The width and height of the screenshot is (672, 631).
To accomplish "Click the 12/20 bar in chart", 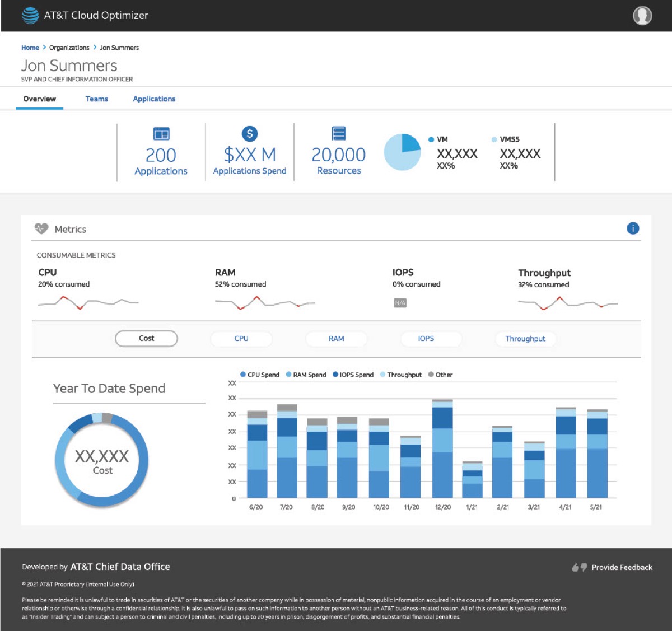I will 442,448.
